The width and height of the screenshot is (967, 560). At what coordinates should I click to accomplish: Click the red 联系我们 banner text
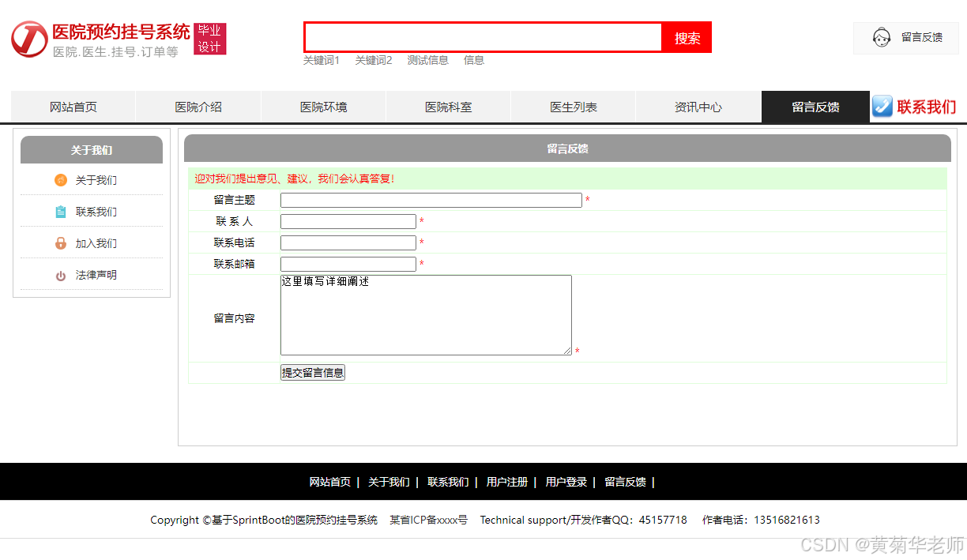click(927, 107)
